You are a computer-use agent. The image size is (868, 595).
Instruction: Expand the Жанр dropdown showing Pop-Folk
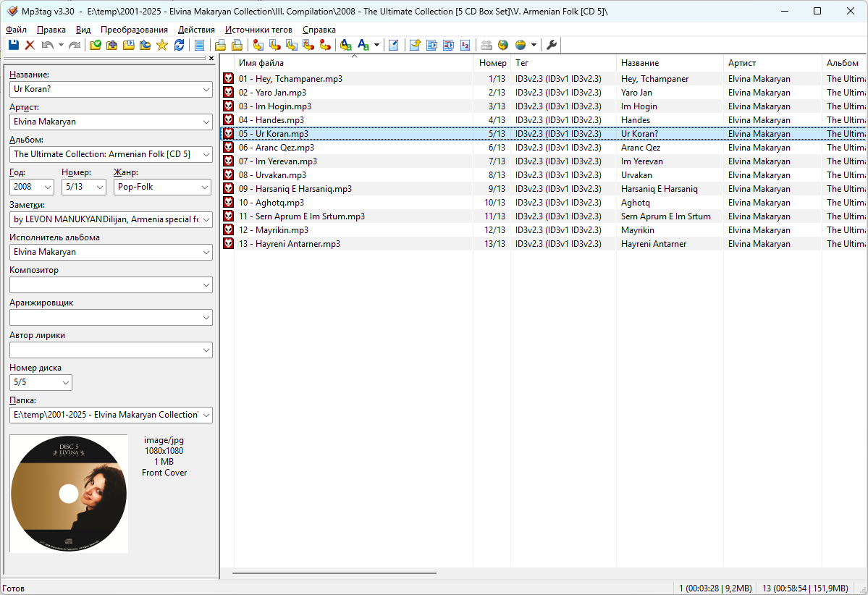(203, 187)
